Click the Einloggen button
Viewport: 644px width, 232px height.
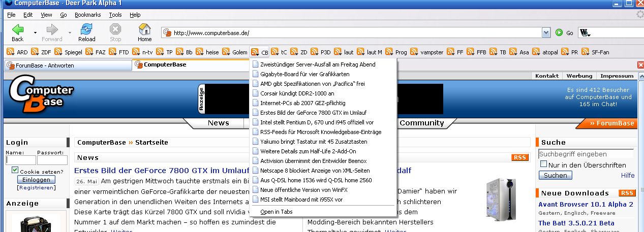coord(36,180)
